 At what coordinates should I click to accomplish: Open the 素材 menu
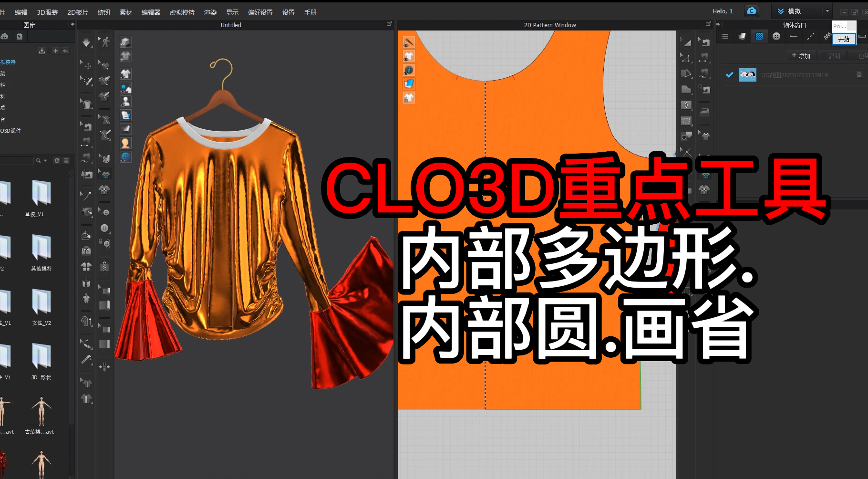[x=126, y=12]
